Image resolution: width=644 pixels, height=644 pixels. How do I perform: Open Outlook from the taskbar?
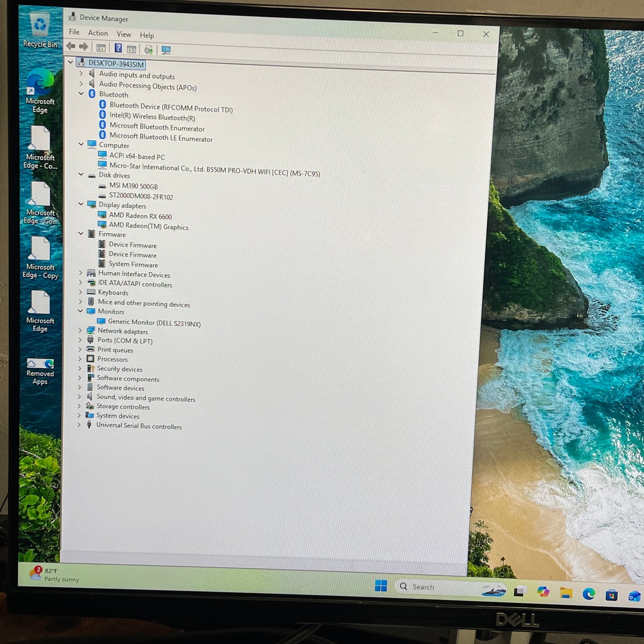(634, 595)
